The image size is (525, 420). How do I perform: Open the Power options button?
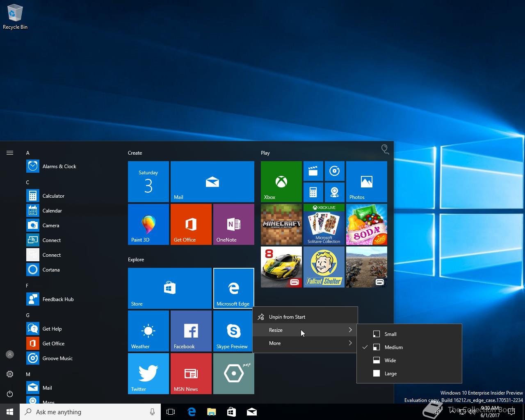pos(10,394)
